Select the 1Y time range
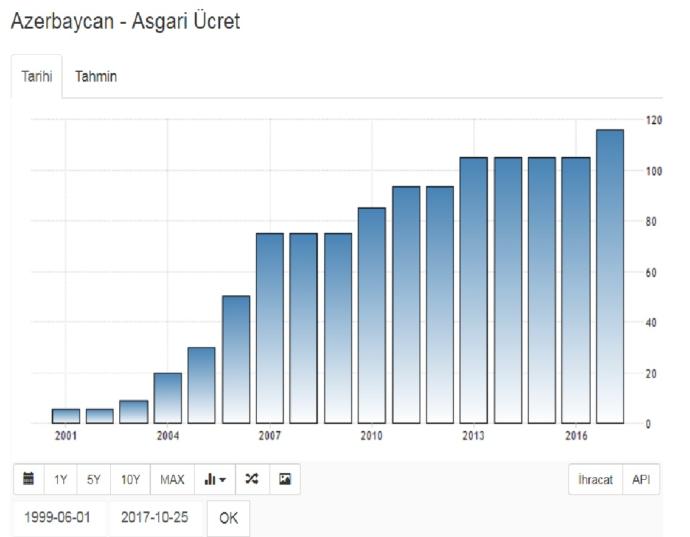This screenshot has width=690, height=537. coord(60,479)
